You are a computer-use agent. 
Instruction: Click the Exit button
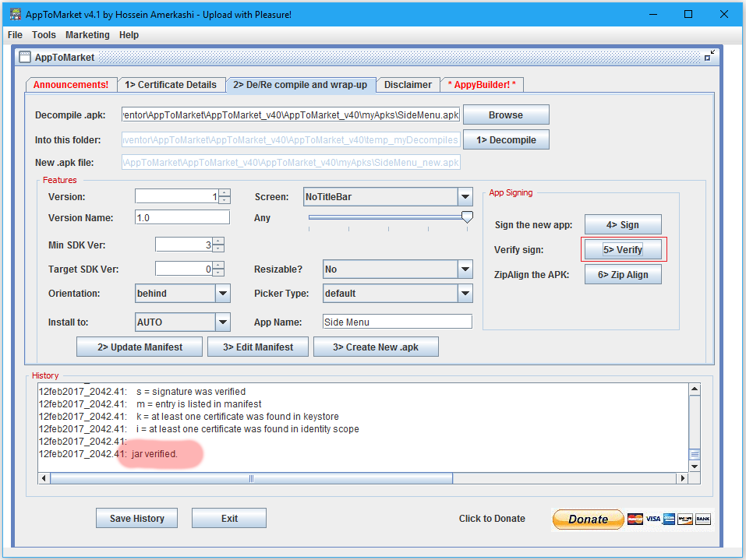[229, 518]
